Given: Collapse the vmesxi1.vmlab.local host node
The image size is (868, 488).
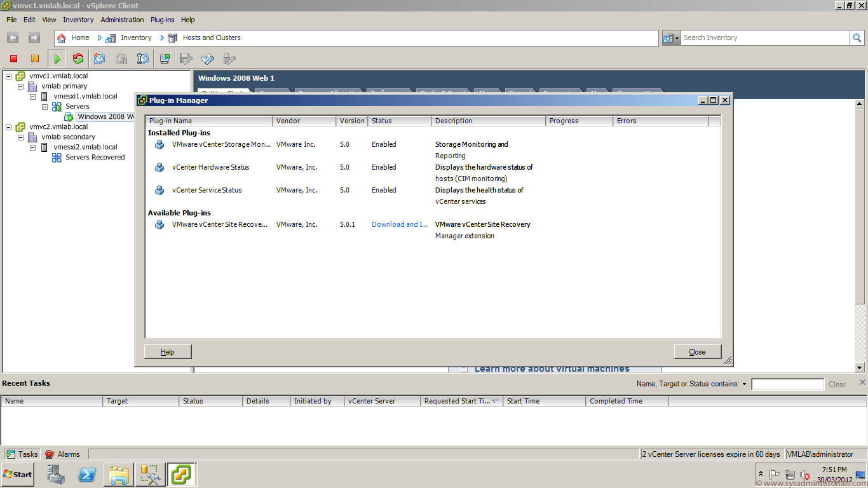Looking at the screenshot, I should point(32,97).
